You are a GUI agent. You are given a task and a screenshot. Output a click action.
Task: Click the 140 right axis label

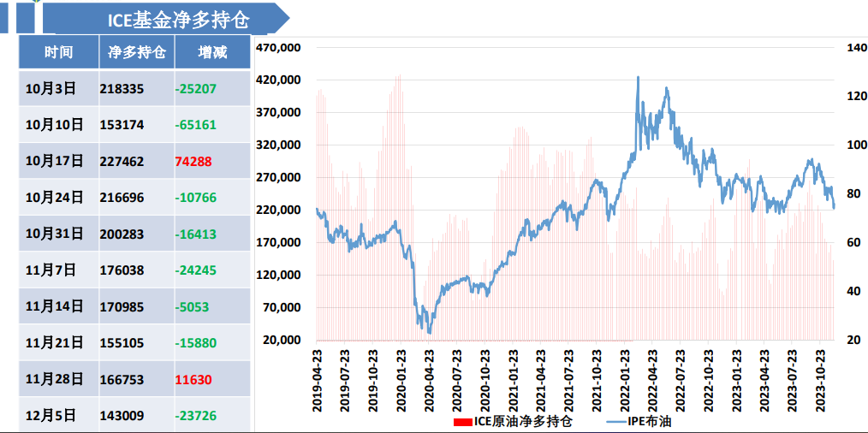856,48
